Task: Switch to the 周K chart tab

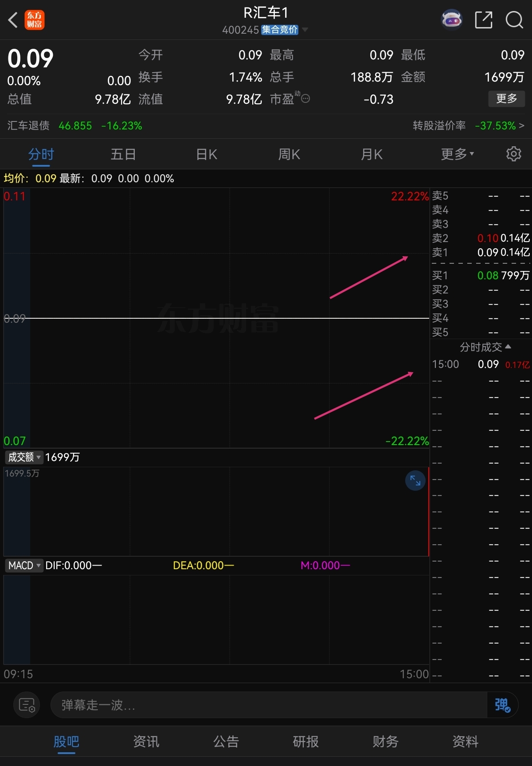Action: pos(289,154)
